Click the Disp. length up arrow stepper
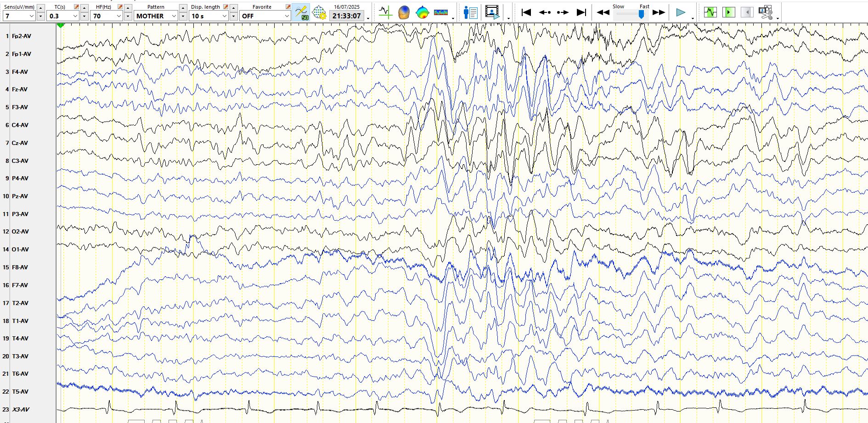This screenshot has height=423, width=868. 233,8
